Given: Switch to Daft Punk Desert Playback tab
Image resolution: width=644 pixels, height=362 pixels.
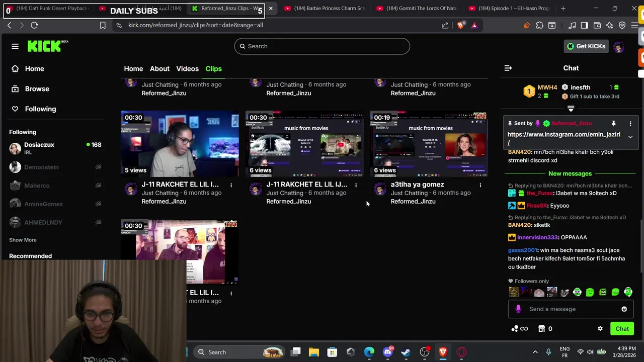Looking at the screenshot, I should (x=48, y=9).
